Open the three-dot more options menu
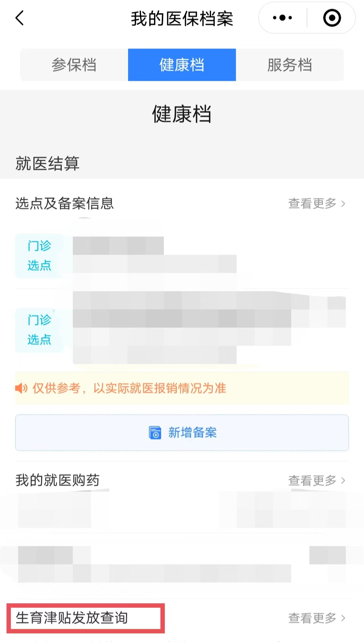The width and height of the screenshot is (364, 642). pyautogui.click(x=282, y=18)
